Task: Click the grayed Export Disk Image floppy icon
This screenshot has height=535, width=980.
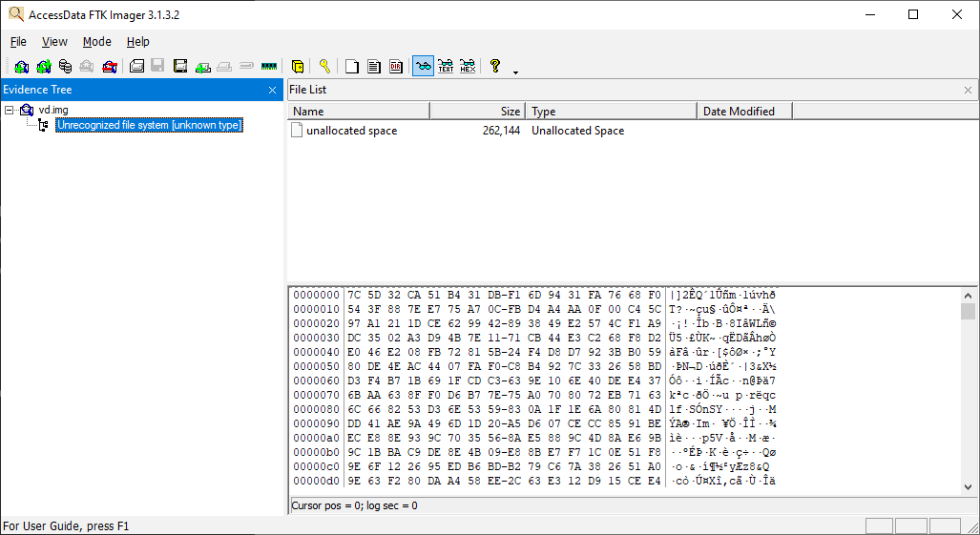Action: tap(157, 66)
